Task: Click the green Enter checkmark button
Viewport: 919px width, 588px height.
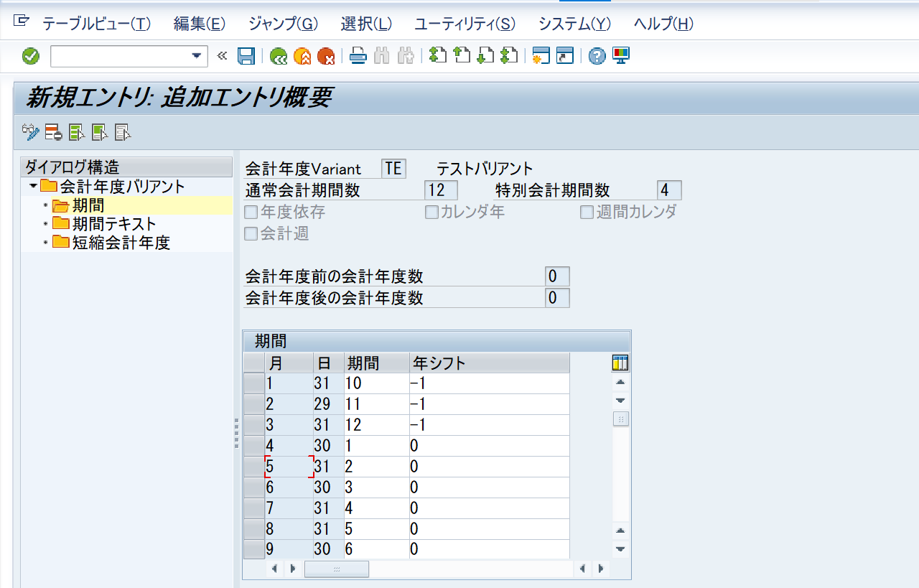Action: point(29,56)
